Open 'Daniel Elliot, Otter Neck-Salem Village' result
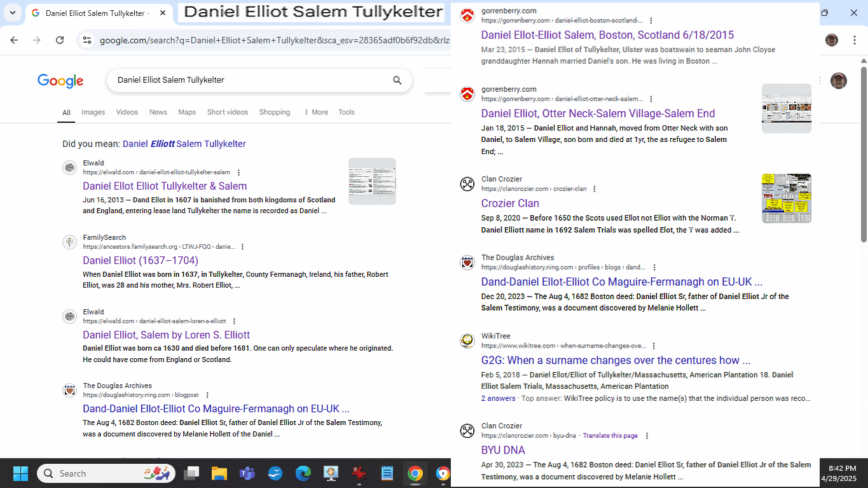Image resolution: width=868 pixels, height=488 pixels. coord(598,113)
